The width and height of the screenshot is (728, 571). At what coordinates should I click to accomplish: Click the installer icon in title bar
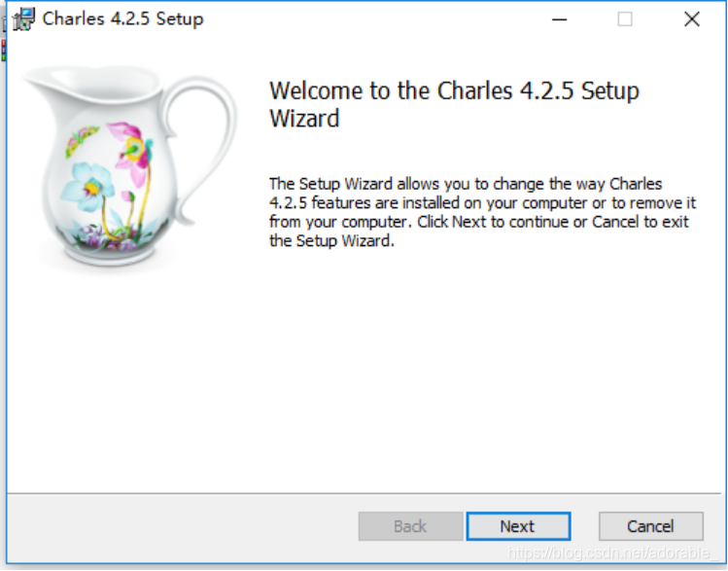click(23, 19)
